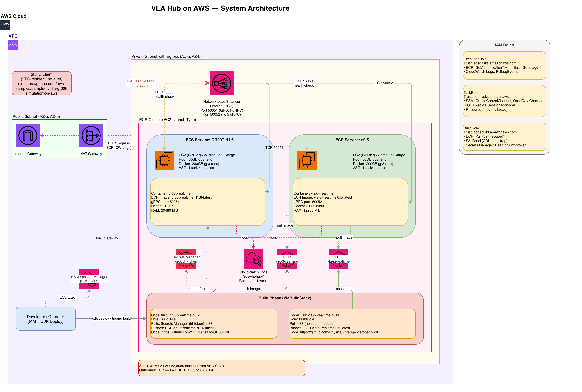Click the GR00T N1.6 EC2 GPU icon
Screen dimensions: 582x392
164,160
